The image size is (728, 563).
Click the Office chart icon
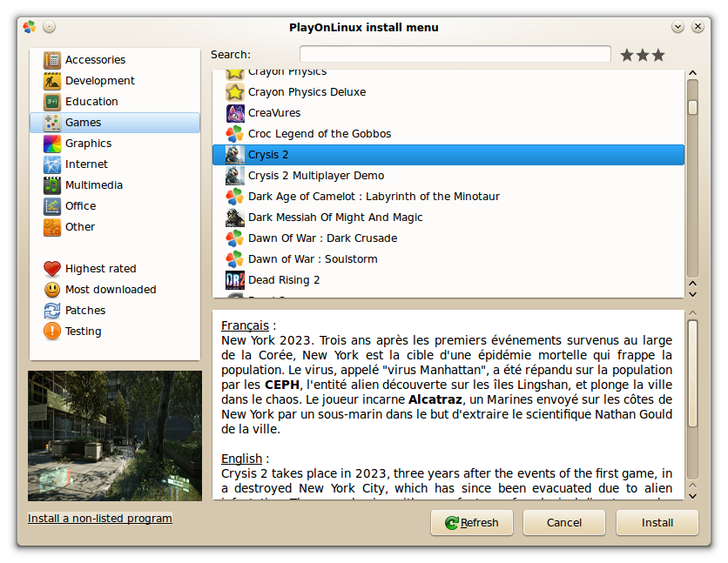(x=52, y=206)
